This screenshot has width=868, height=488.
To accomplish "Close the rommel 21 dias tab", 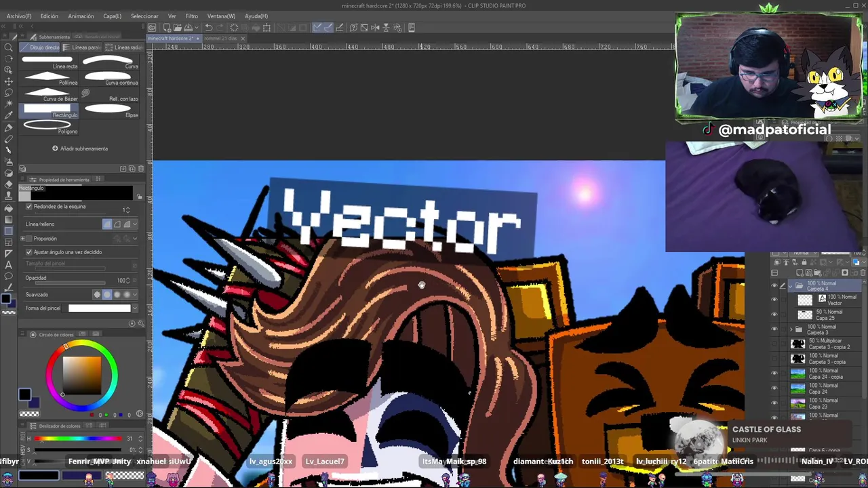I will click(x=243, y=38).
